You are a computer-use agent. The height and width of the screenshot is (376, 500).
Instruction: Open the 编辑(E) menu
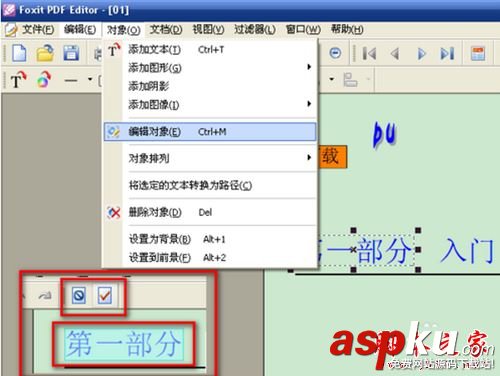[80, 30]
